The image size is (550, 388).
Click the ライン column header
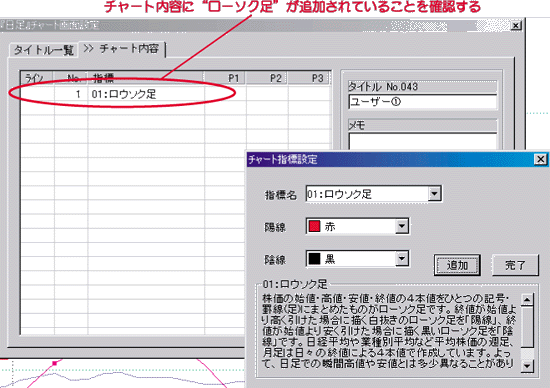[x=37, y=78]
